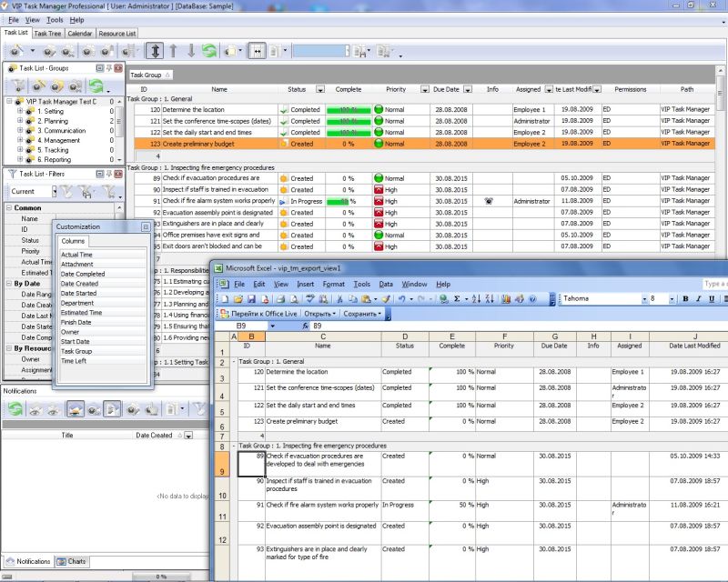Click the Excel Undo icon

[402, 299]
